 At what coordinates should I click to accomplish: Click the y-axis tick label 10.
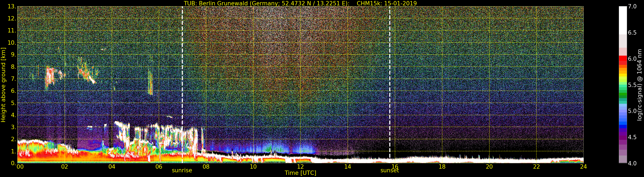point(12,43)
